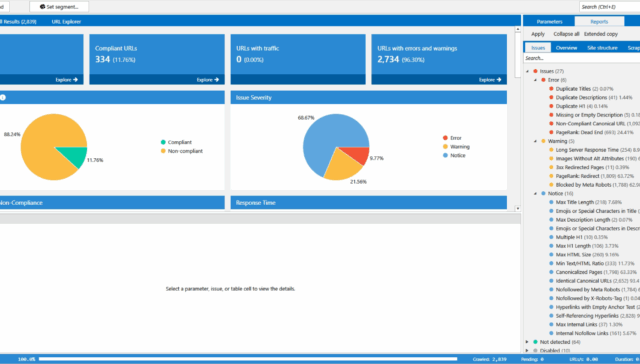Image resolution: width=640 pixels, height=364 pixels.
Task: Click Collapse all in the reports panel
Action: click(566, 34)
